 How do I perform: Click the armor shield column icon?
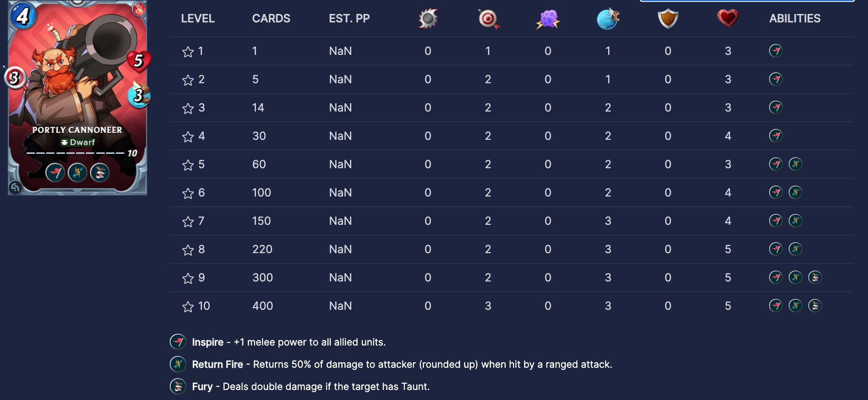coord(668,19)
